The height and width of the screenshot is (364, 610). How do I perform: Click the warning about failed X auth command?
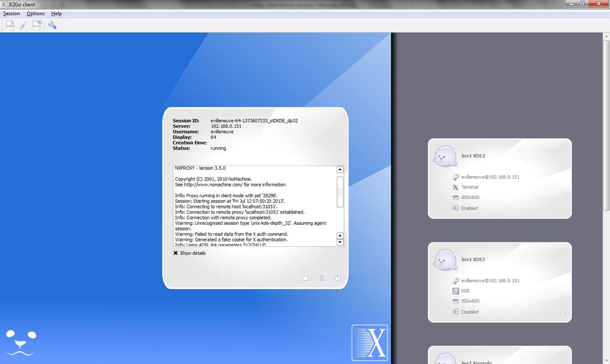coord(231,234)
